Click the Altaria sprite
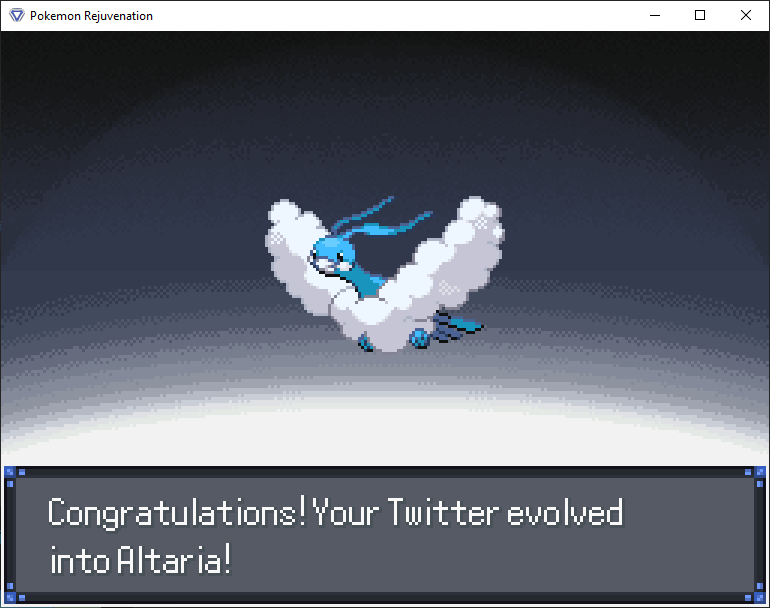Screen dimensions: 770x608 (385, 274)
